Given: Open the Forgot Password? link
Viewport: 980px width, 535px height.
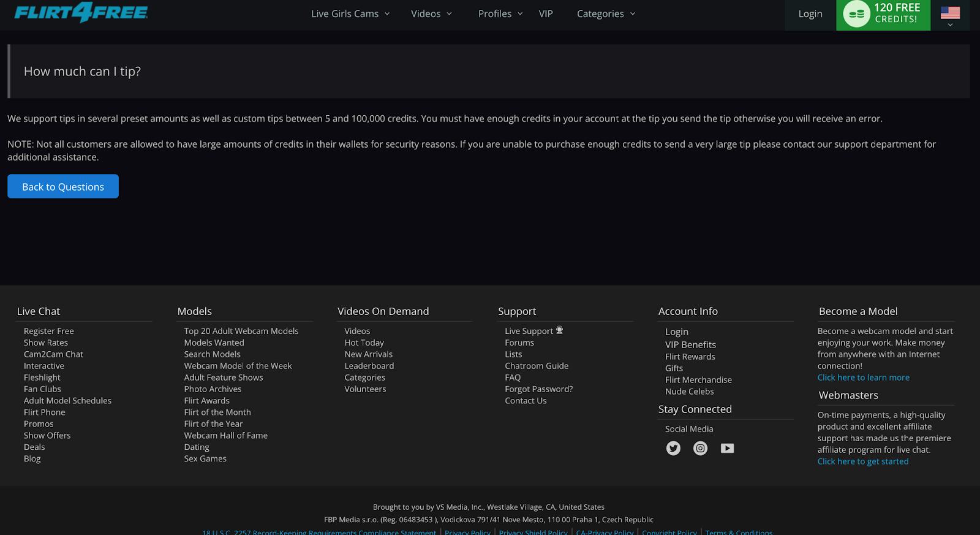Looking at the screenshot, I should [539, 389].
